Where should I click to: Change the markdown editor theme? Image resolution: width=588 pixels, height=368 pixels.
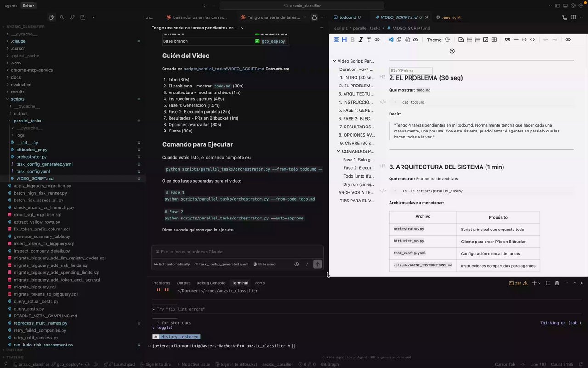tap(447, 40)
